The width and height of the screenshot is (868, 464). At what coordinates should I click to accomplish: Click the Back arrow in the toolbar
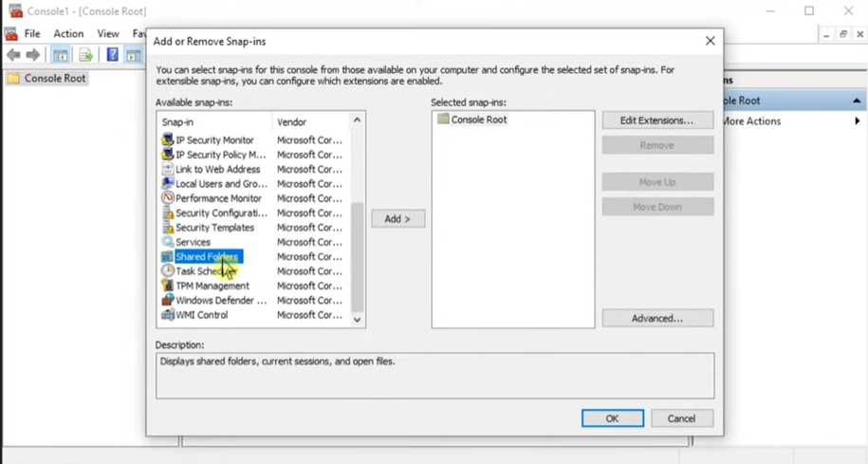tap(13, 55)
